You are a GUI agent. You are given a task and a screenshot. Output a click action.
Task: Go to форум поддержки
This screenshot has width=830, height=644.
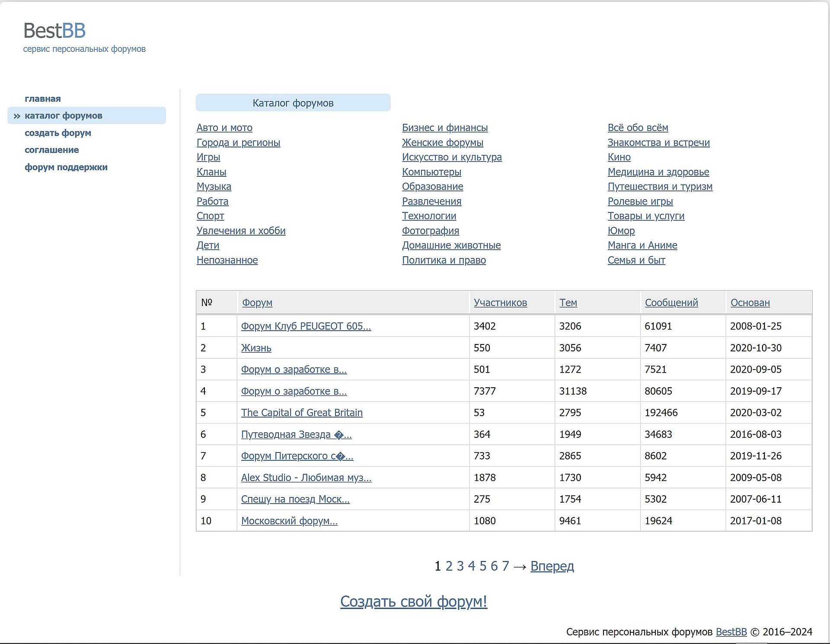click(x=66, y=167)
